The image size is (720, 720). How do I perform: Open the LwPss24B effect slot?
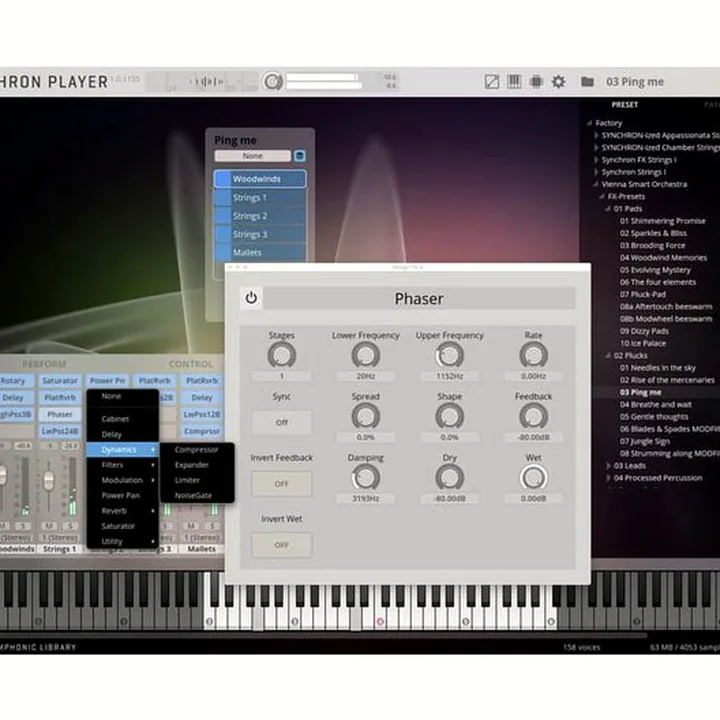60,432
